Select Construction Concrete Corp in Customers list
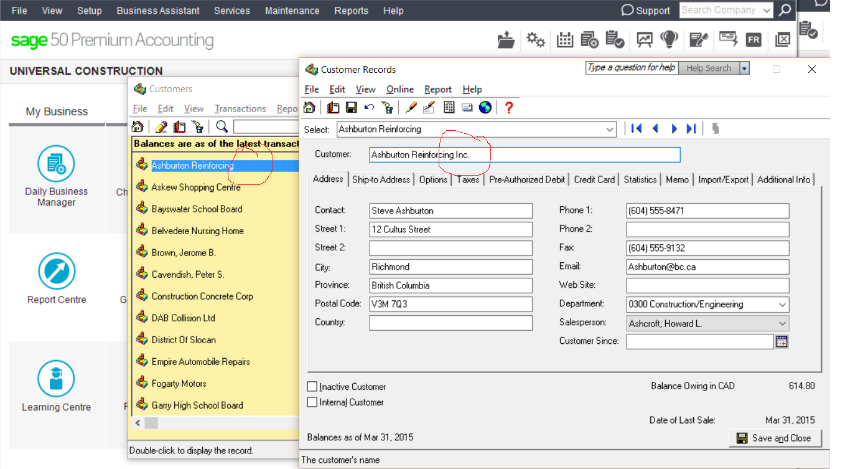Viewport: 868px width, 469px height. pos(202,296)
